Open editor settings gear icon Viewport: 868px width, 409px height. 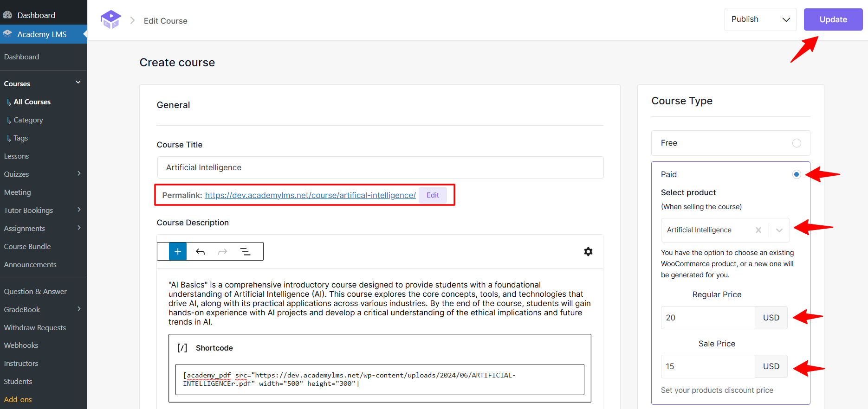588,251
